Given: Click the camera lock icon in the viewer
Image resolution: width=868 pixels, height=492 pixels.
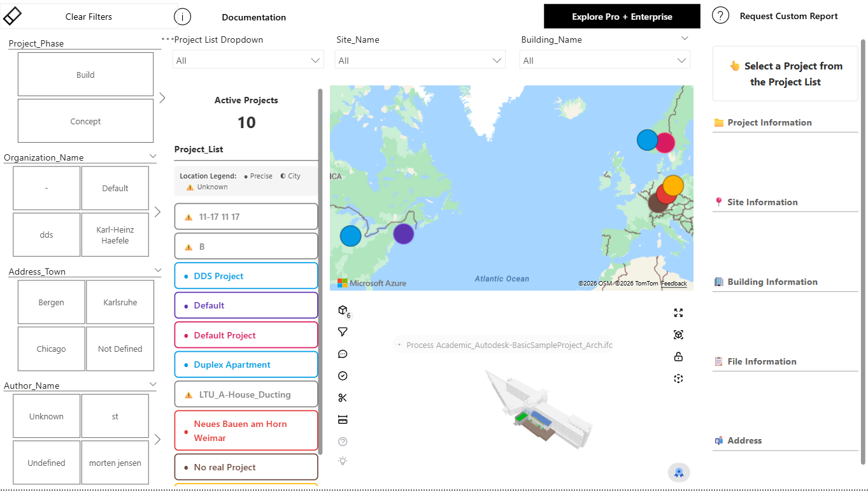Looking at the screenshot, I should click(678, 356).
